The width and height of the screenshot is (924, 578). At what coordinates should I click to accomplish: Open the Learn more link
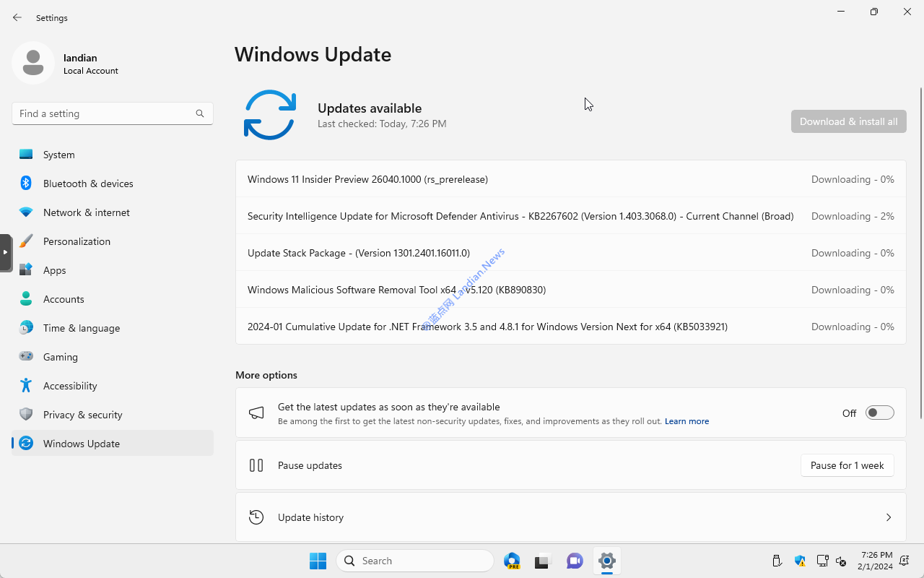[687, 421]
